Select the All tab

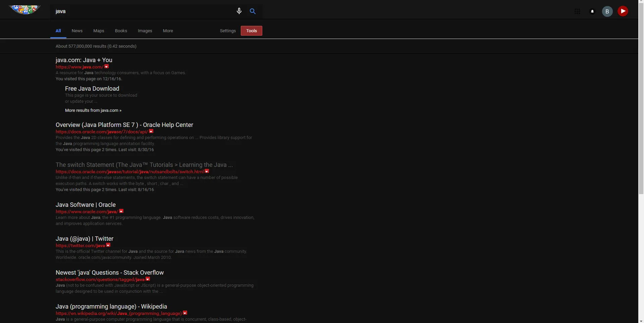coord(58,31)
